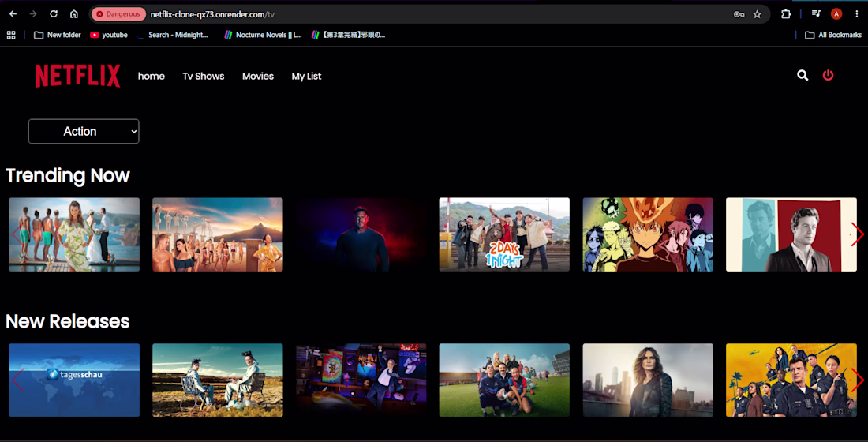Screen dimensions: 868x442
Task: Open the Movies nav item
Action: 258,77
